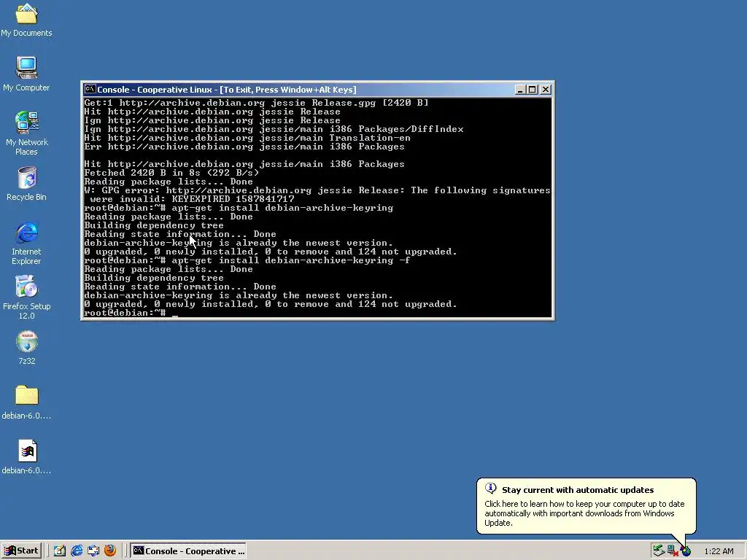Click the 'Fetched 2420 B in 8s' line
747x560 pixels.
tap(171, 173)
